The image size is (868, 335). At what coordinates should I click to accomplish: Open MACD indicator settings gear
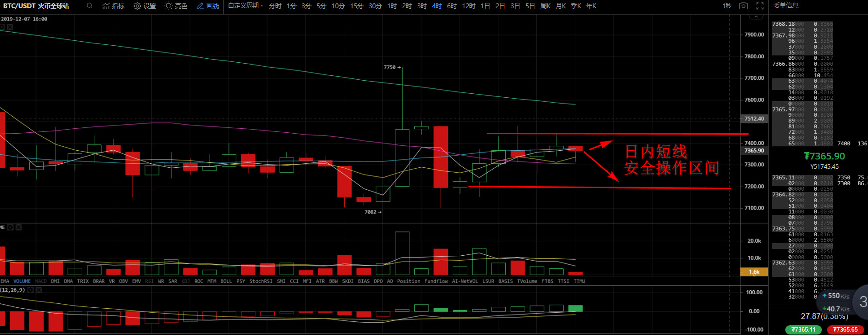click(x=30, y=290)
